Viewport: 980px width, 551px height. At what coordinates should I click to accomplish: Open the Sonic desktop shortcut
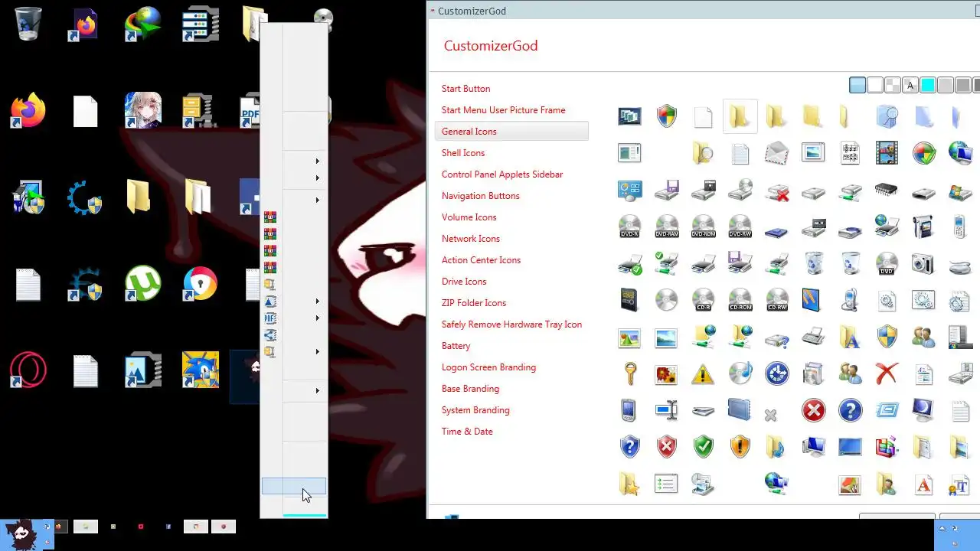tap(201, 370)
